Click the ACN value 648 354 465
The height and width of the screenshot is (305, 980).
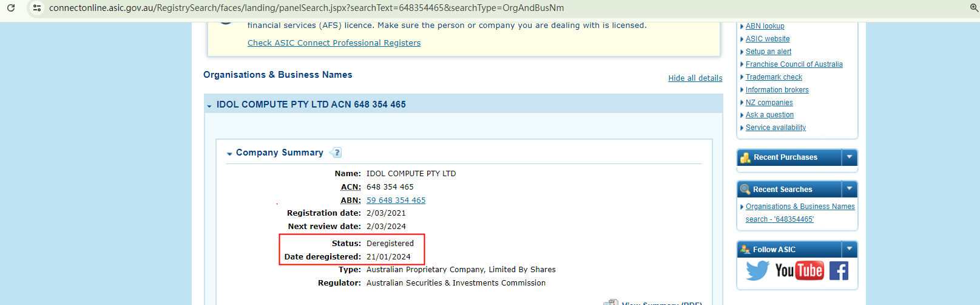pyautogui.click(x=390, y=187)
